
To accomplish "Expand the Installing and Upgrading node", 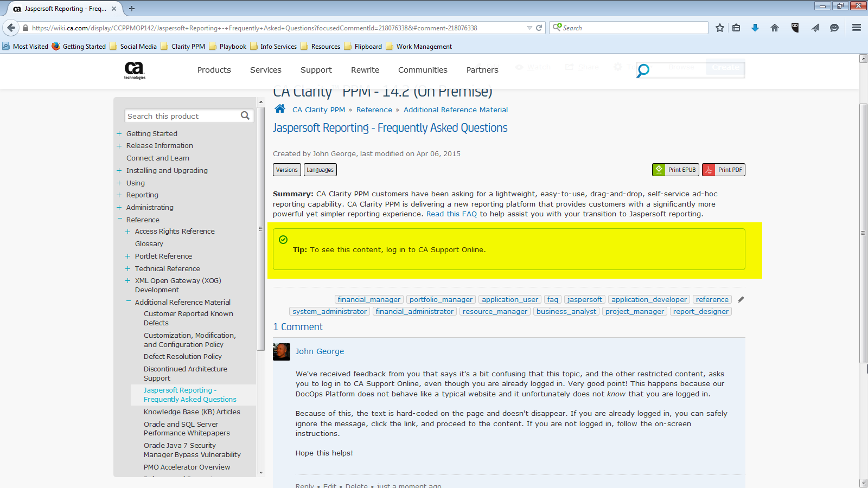I will click(119, 170).
